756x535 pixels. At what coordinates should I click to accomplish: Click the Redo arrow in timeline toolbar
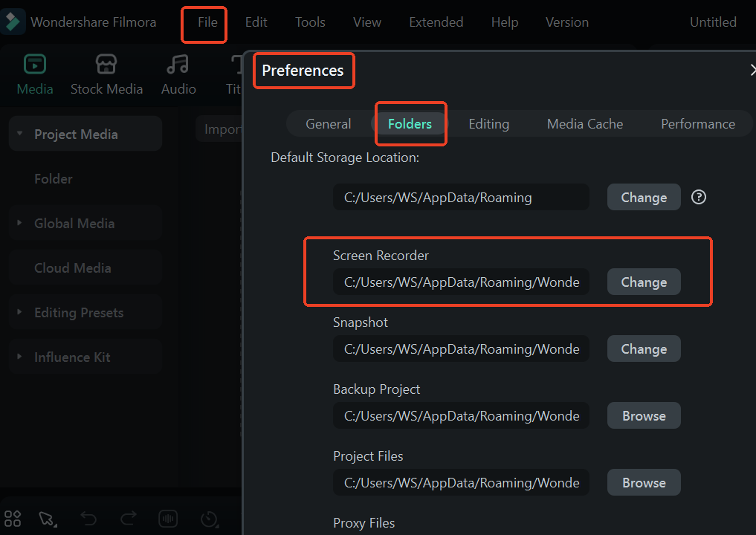pos(129,518)
